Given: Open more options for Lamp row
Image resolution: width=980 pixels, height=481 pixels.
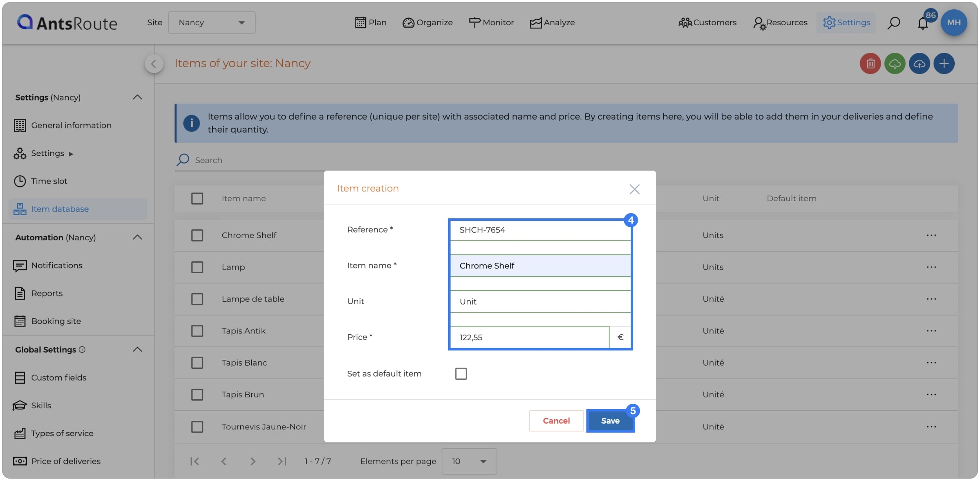Looking at the screenshot, I should pyautogui.click(x=931, y=267).
